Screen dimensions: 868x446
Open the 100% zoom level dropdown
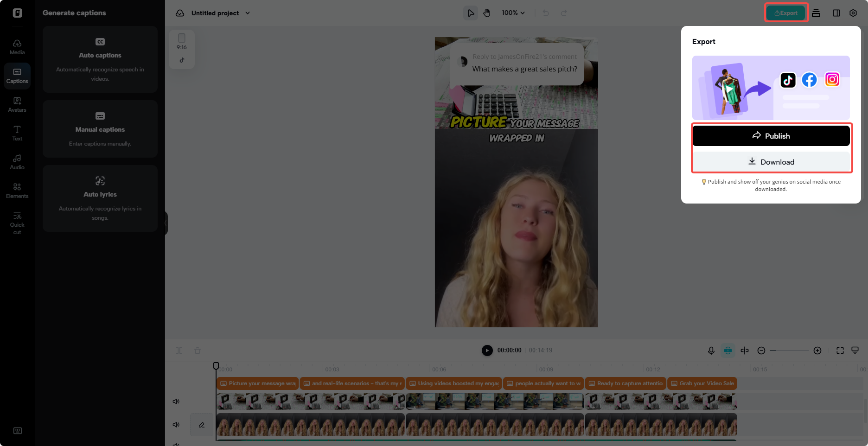coord(513,13)
